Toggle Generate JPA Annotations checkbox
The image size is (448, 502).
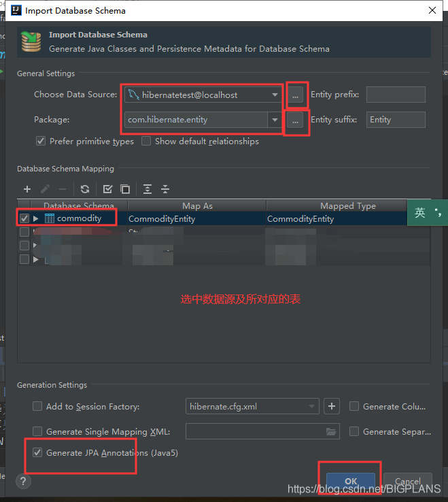click(37, 452)
